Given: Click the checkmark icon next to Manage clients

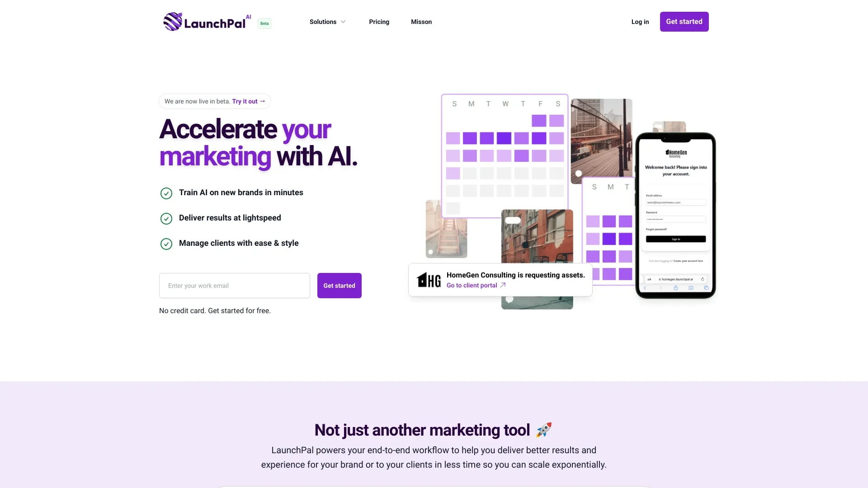Looking at the screenshot, I should coord(166,244).
